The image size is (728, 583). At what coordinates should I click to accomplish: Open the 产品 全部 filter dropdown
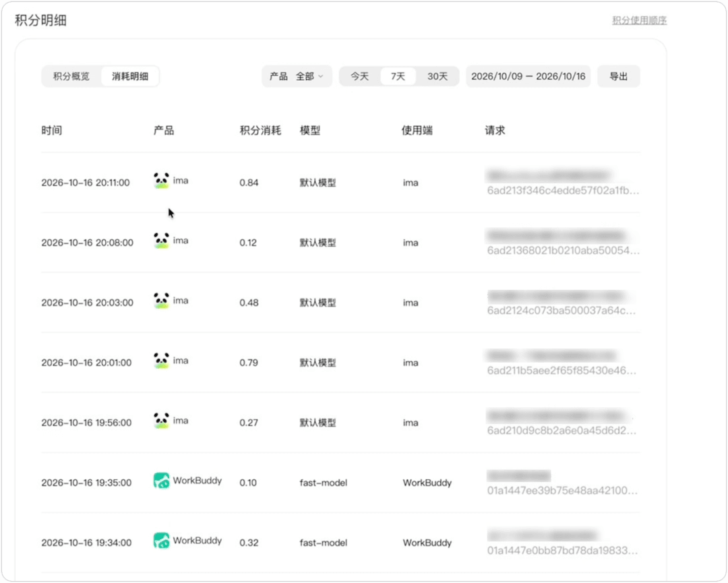297,76
